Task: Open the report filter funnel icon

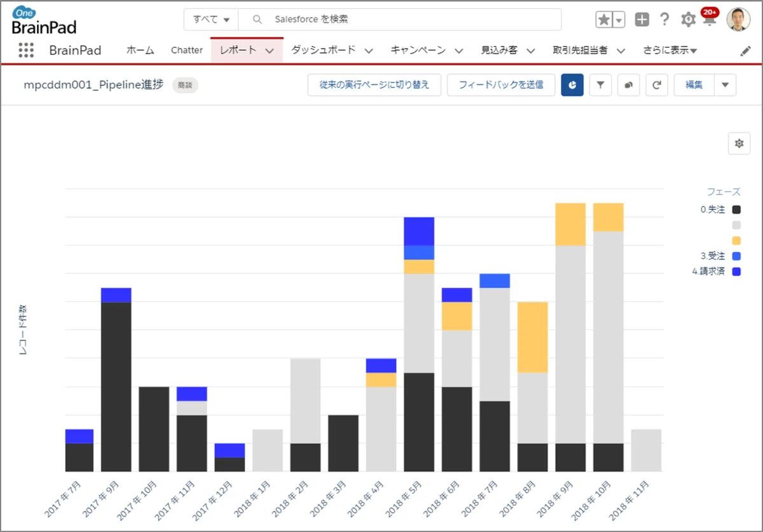Action: (x=600, y=85)
